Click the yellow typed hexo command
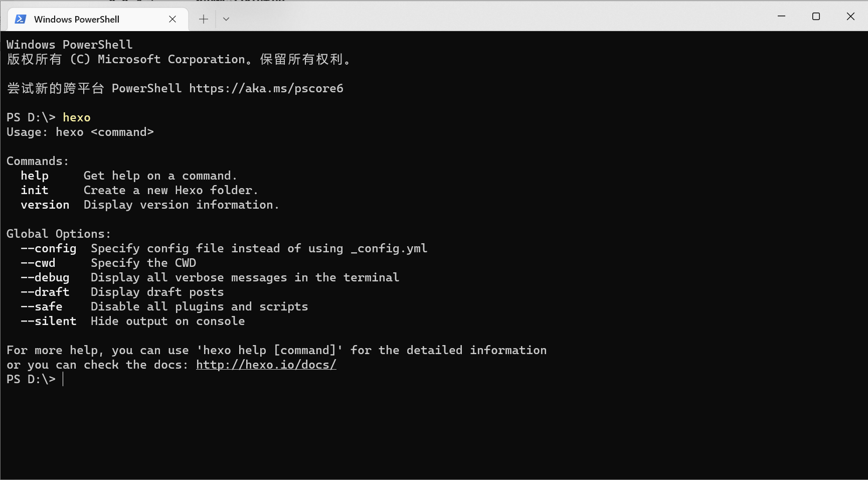The height and width of the screenshot is (480, 868). pyautogui.click(x=76, y=117)
